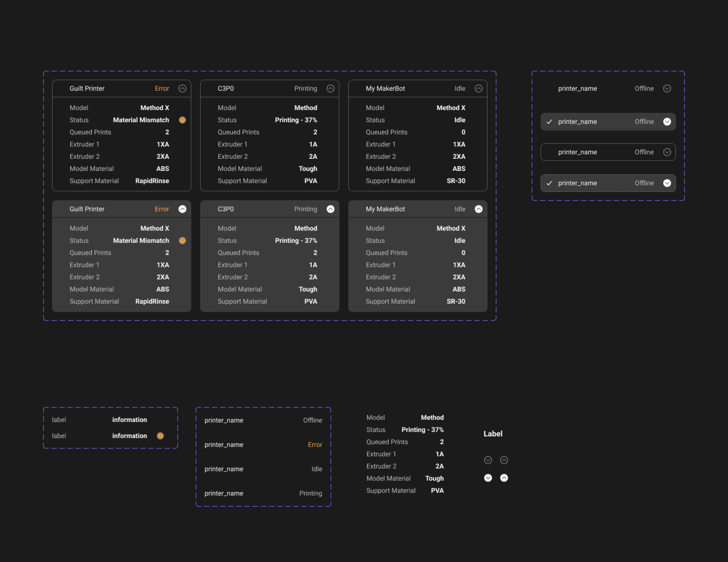728x562 pixels.
Task: Click the warning badge on the expanded Guilt Printer card
Action: coord(182,240)
